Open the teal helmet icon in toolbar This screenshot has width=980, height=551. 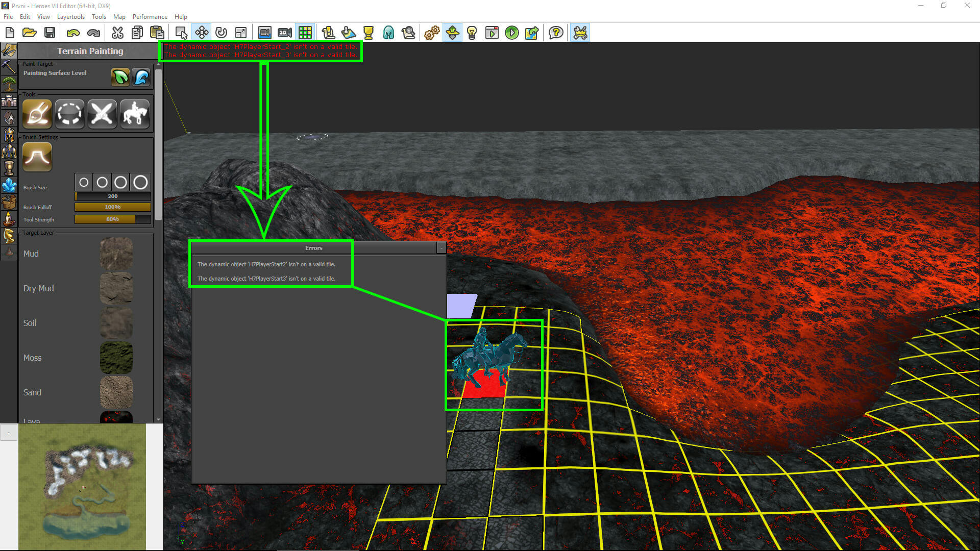388,33
